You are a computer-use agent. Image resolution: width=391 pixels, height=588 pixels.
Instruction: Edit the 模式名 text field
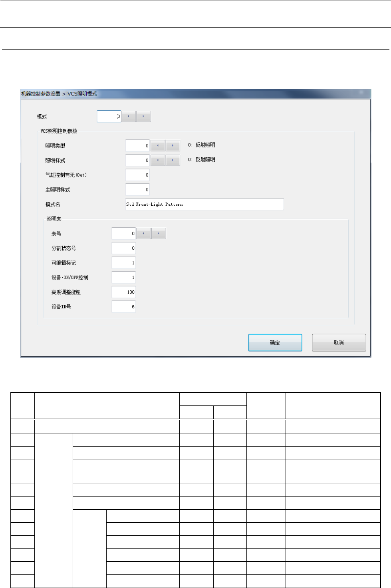(204, 204)
